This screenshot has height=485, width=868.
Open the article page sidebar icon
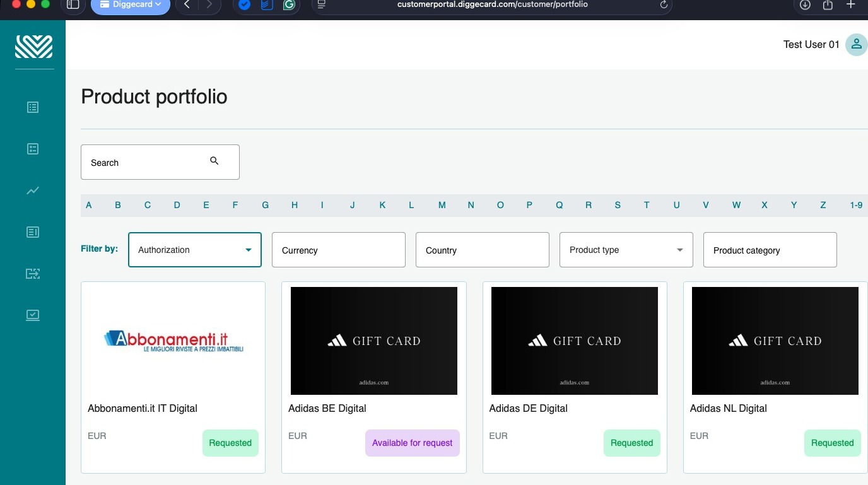tap(33, 232)
